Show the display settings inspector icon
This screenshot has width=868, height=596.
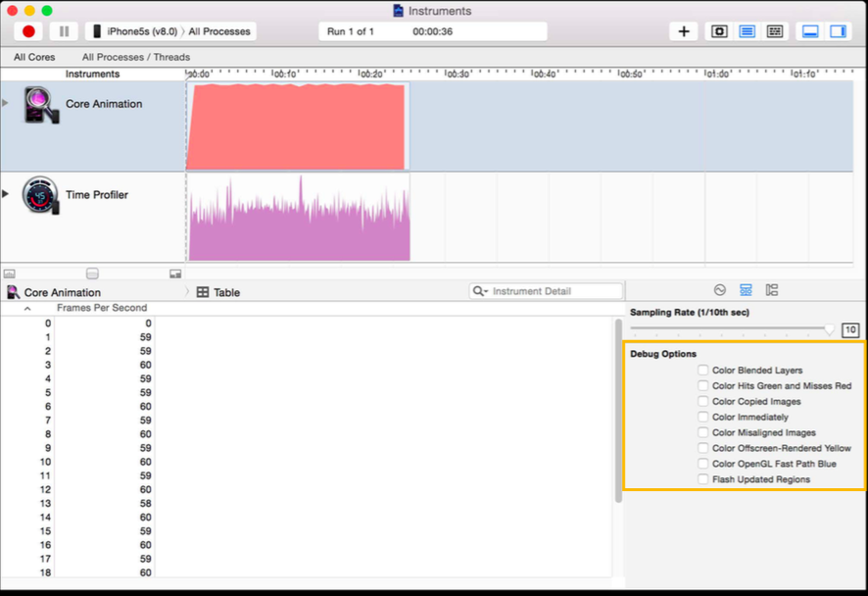746,290
